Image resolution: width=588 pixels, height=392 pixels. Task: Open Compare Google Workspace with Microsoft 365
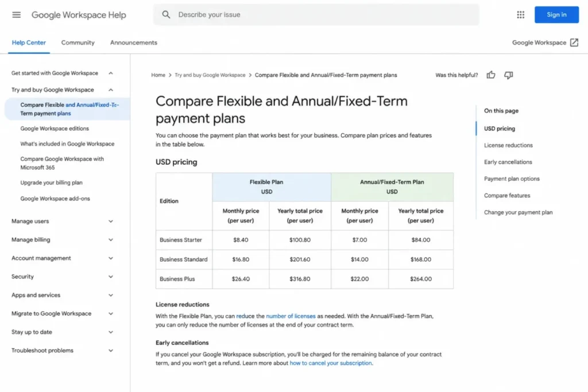click(x=62, y=163)
